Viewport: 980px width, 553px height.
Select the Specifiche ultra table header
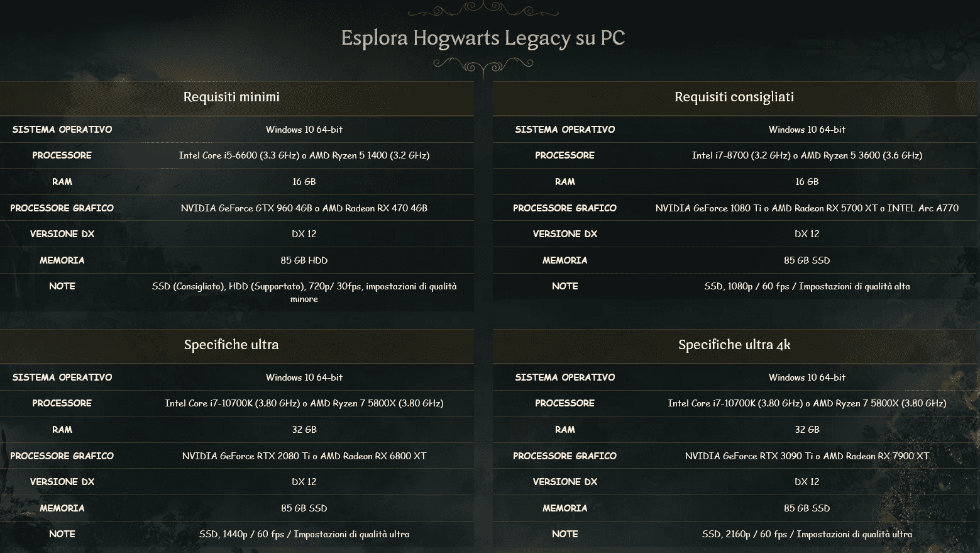click(x=237, y=345)
